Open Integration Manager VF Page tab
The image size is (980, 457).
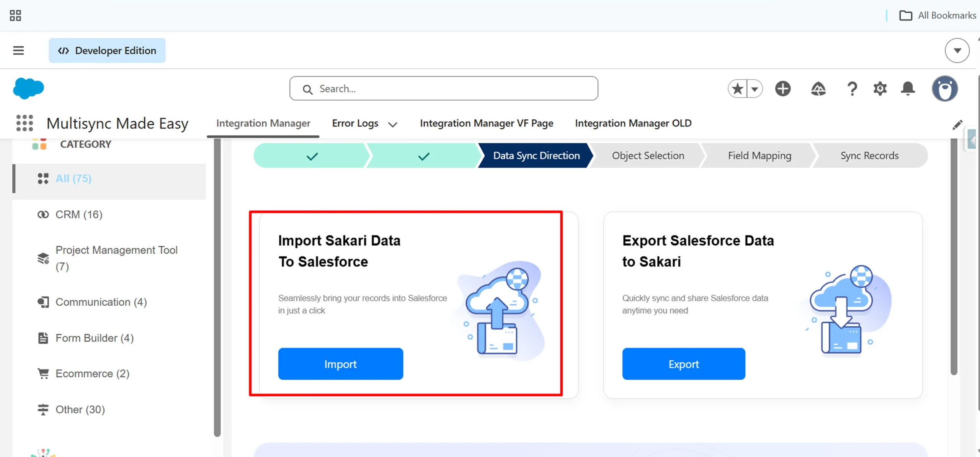[x=487, y=123]
